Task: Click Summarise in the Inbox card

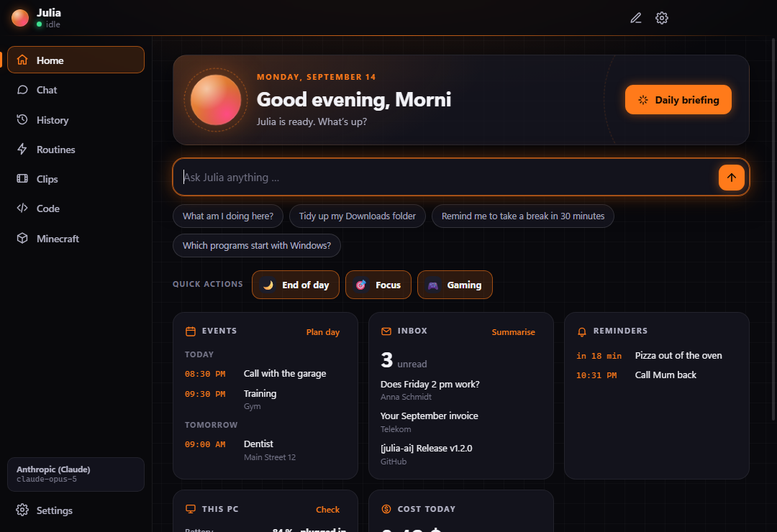Action: pyautogui.click(x=513, y=332)
